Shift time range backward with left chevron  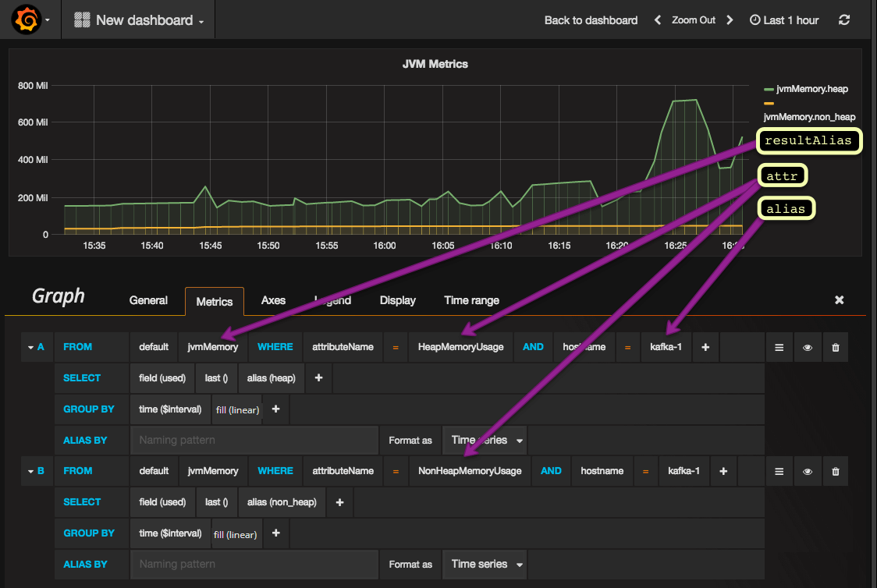click(x=658, y=20)
